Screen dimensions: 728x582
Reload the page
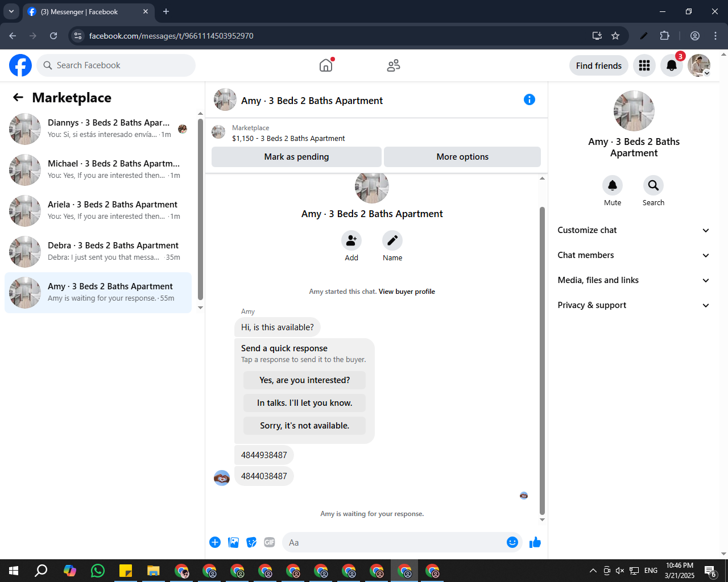[x=53, y=36]
